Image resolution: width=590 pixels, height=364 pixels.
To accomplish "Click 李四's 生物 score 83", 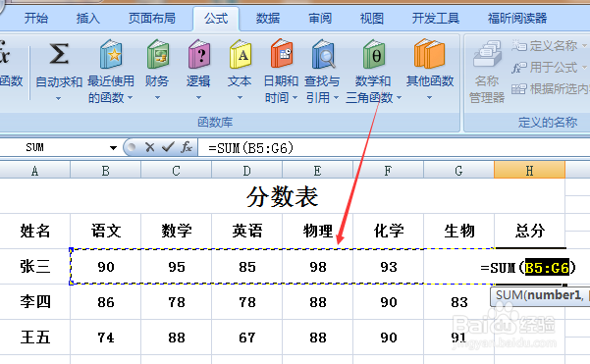I will (x=459, y=302).
